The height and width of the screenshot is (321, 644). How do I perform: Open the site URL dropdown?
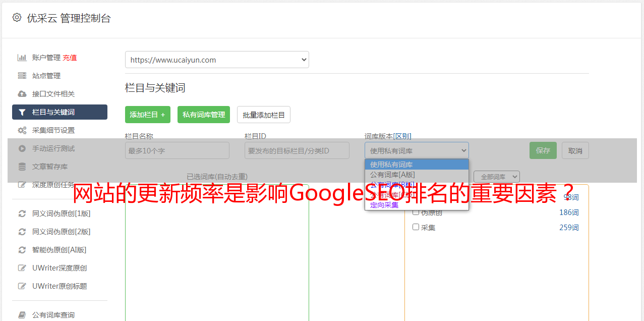tap(217, 60)
